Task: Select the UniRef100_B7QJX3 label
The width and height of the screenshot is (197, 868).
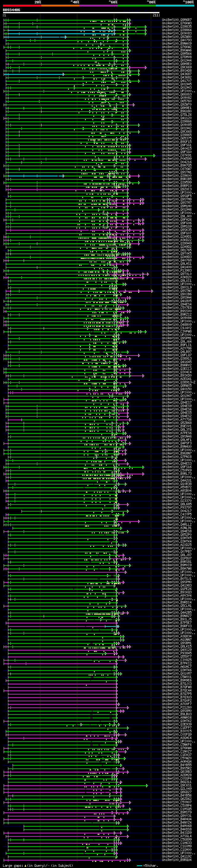Action: click(x=177, y=684)
